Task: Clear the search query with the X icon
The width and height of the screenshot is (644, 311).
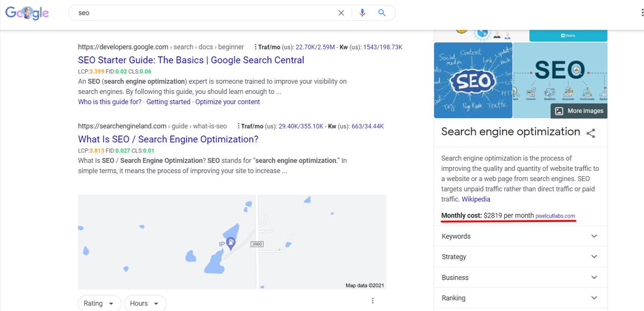Action: click(341, 12)
